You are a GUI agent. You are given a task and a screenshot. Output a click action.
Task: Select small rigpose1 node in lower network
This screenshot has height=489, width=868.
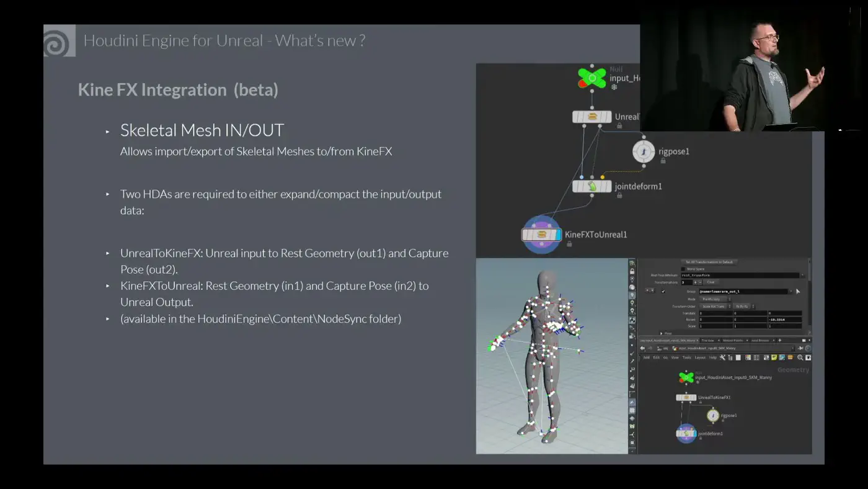(x=713, y=415)
